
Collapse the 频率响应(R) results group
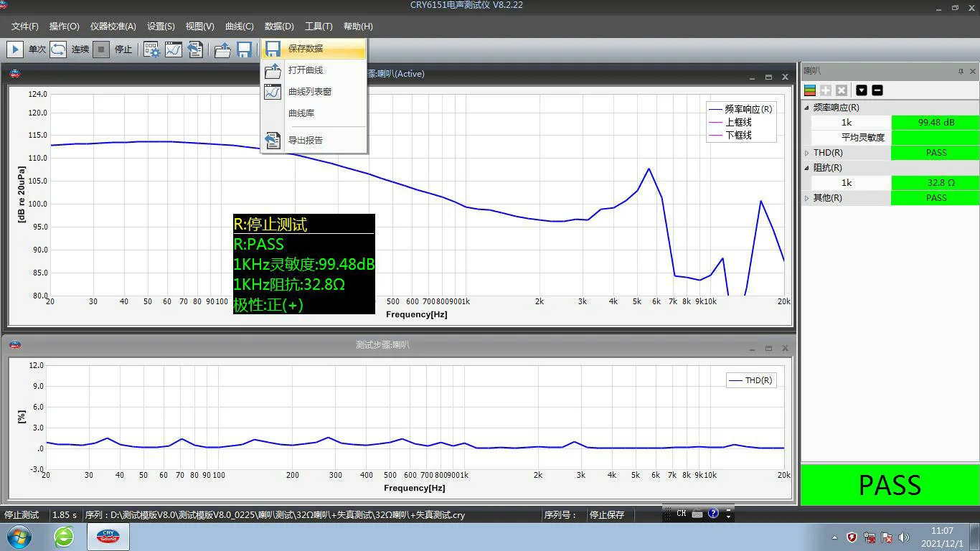pyautogui.click(x=807, y=108)
